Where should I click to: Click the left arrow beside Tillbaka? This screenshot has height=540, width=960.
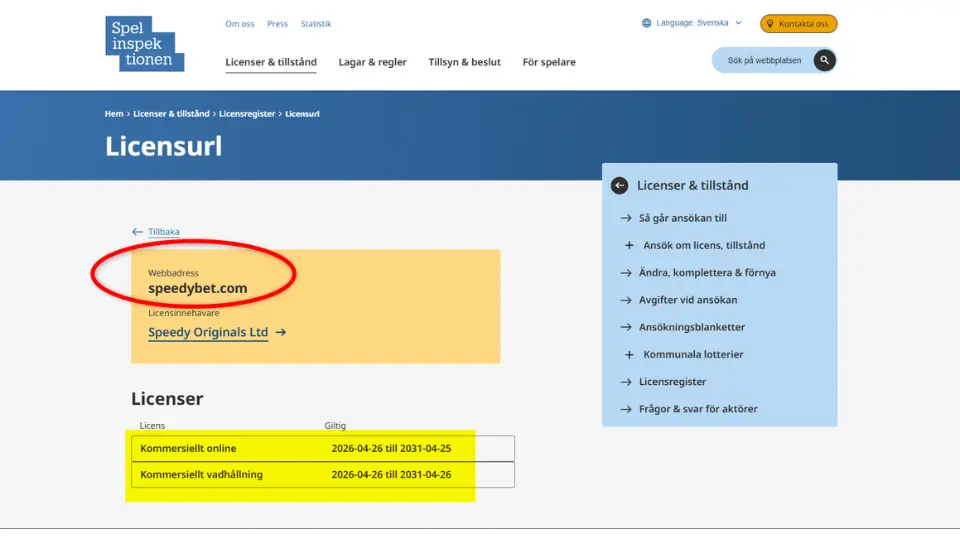click(137, 232)
